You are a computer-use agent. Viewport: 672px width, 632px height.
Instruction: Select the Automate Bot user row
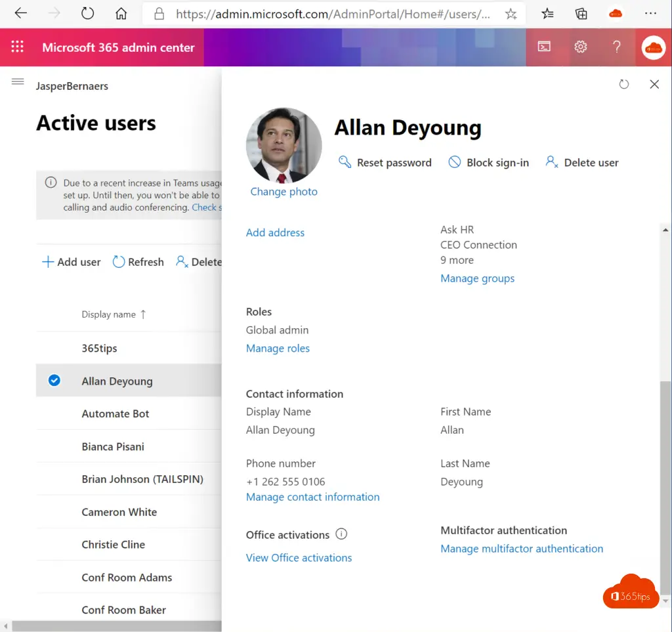[129, 414]
